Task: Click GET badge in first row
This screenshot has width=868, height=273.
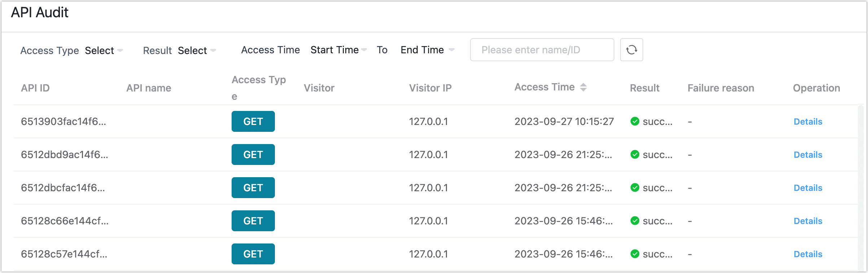Action: (x=253, y=121)
